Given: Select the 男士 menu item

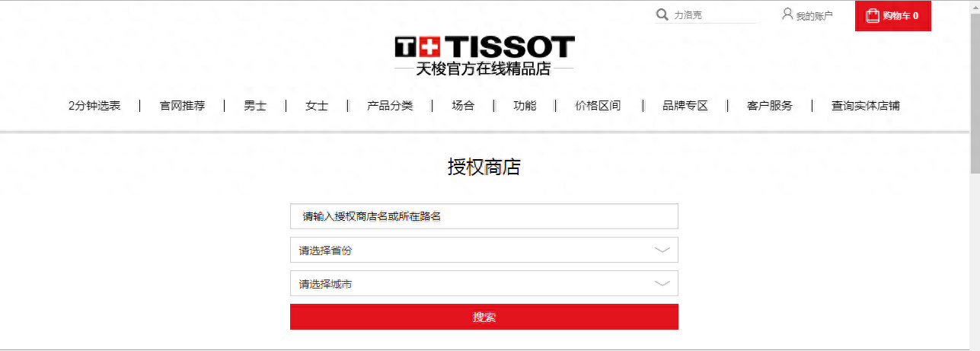Looking at the screenshot, I should point(255,106).
